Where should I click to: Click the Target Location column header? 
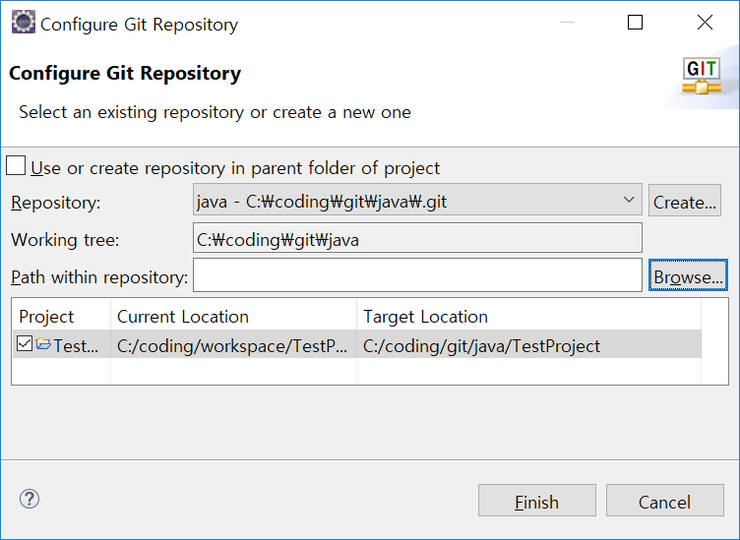(x=528, y=316)
